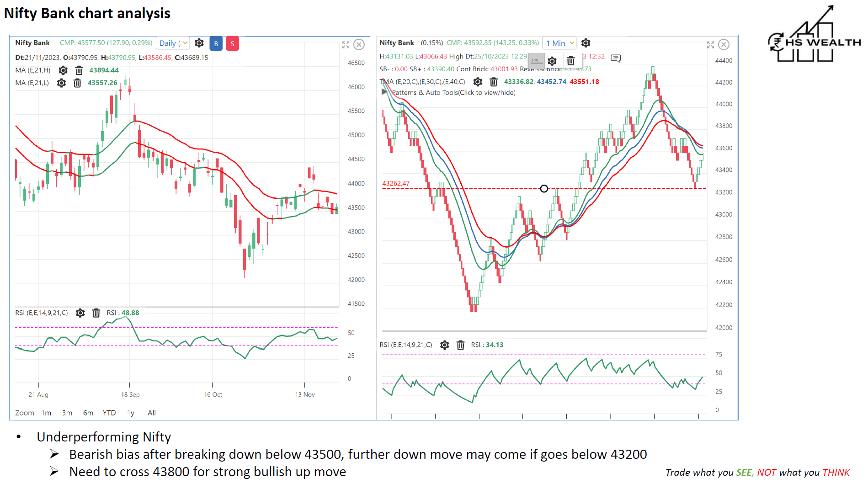Set zoom range to 3m
The image size is (868, 489).
[x=67, y=413]
